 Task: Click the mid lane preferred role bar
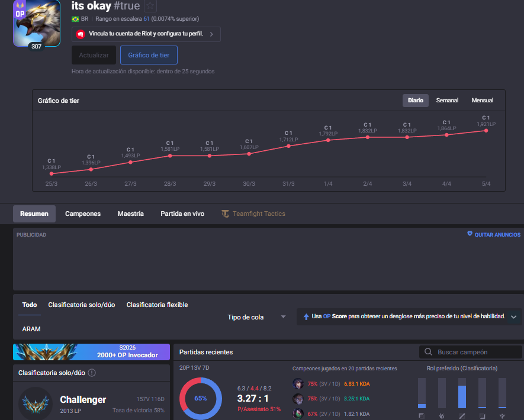[x=462, y=393]
